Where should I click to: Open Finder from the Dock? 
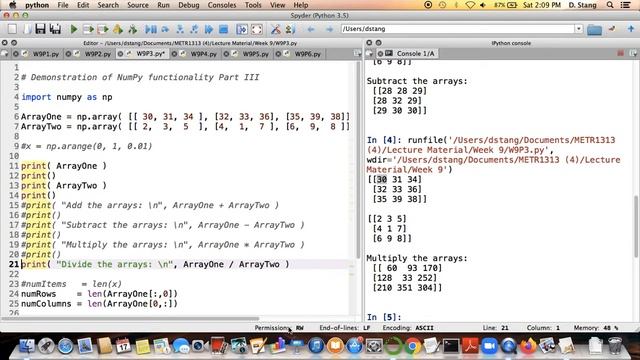27,346
